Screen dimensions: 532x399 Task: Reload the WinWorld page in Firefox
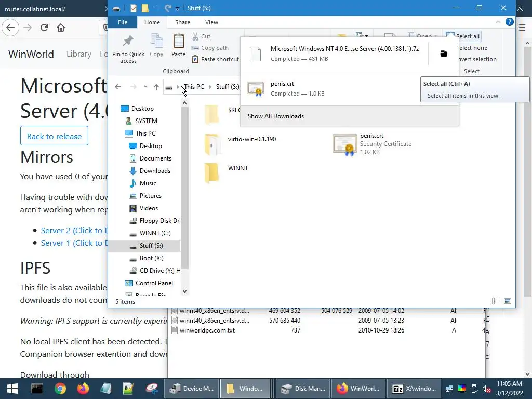coord(44,28)
